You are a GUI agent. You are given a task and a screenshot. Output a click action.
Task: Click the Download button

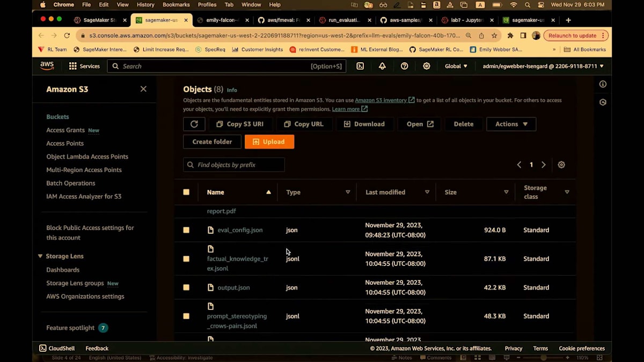click(364, 124)
